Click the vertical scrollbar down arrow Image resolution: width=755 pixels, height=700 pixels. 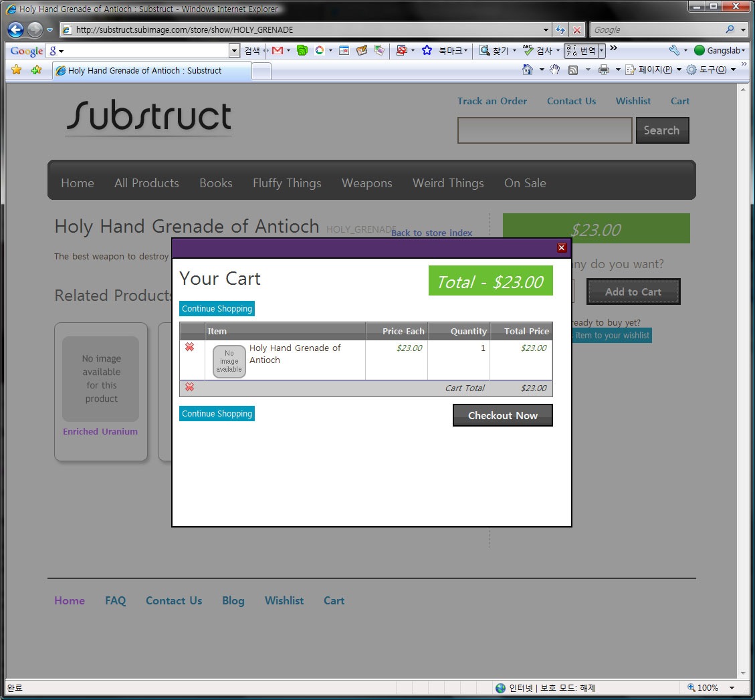pyautogui.click(x=742, y=673)
